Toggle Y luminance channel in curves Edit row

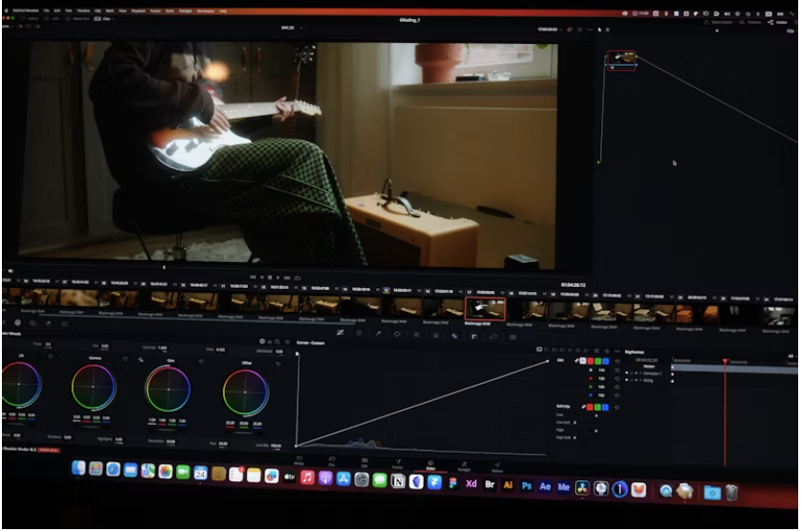coord(582,361)
